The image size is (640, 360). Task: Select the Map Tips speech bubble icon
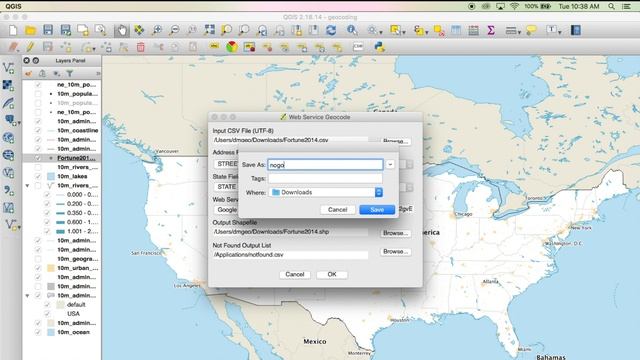pyautogui.click(x=531, y=30)
